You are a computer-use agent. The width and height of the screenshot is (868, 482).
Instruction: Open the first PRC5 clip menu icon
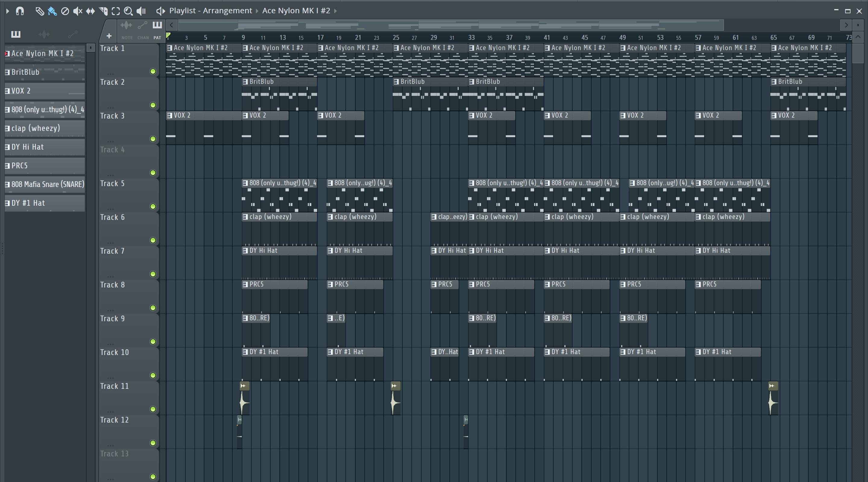point(245,284)
